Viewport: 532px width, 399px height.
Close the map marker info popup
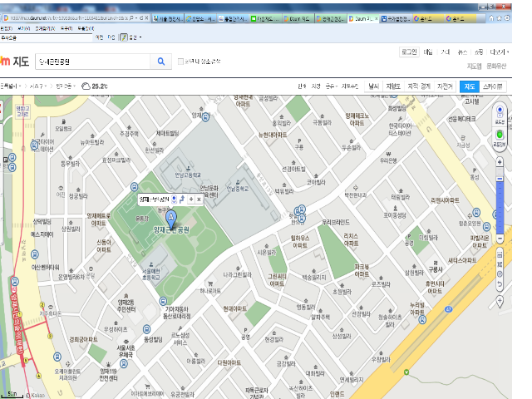point(199,199)
